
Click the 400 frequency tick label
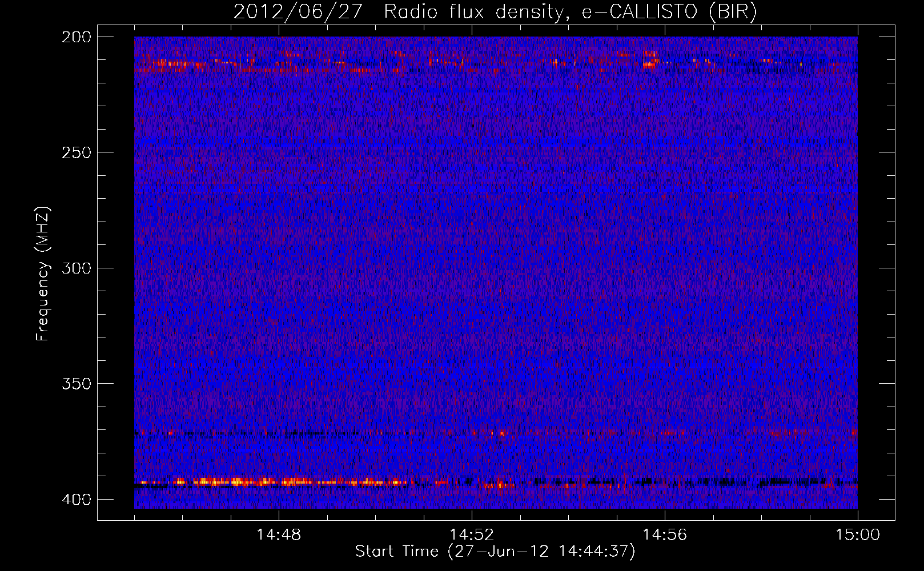[76, 500]
